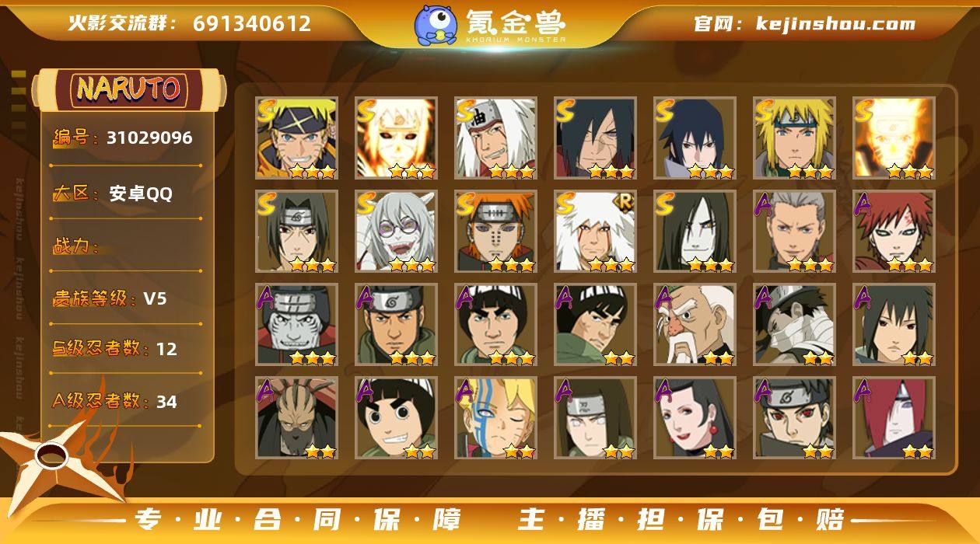Click the S-rank badge on Kabuto's portrait
980x544 pixels.
(366, 204)
